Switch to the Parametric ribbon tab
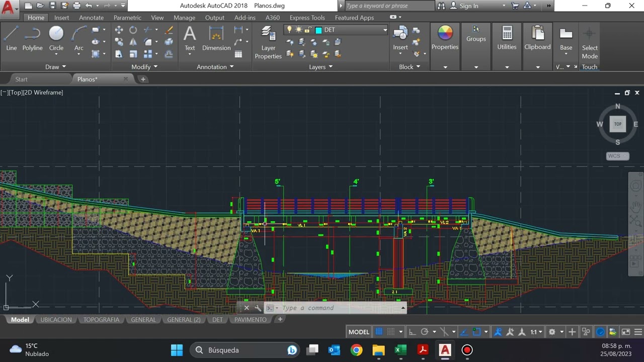The width and height of the screenshot is (644, 362). pos(127,18)
